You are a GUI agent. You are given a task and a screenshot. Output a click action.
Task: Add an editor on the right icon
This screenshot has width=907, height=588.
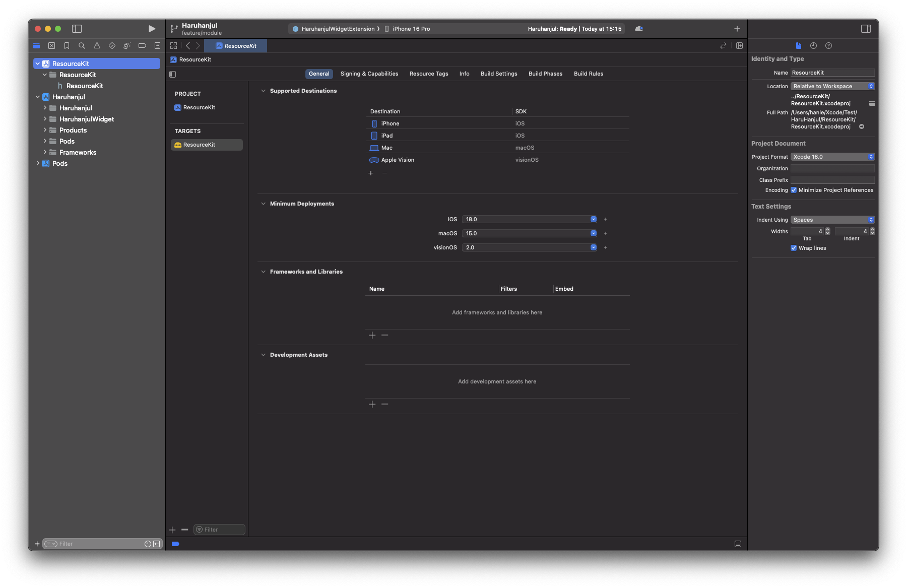[x=739, y=46]
